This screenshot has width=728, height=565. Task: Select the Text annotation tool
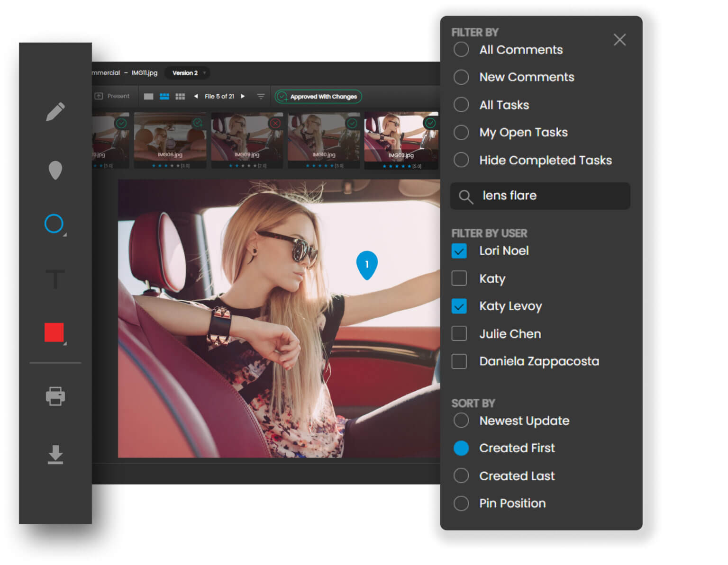coord(55,279)
